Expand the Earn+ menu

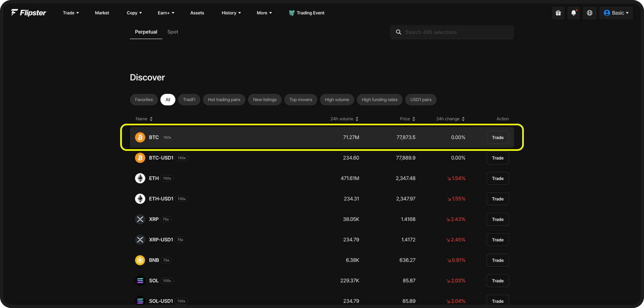tap(166, 13)
